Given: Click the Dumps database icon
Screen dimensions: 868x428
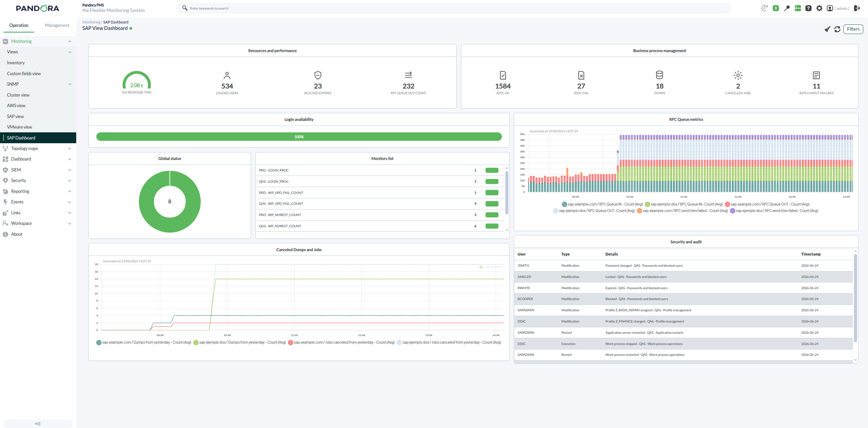Looking at the screenshot, I should (659, 75).
